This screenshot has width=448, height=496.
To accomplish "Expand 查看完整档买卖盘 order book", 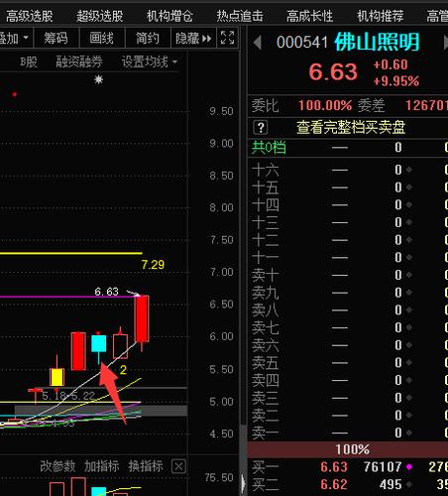I will [x=351, y=127].
